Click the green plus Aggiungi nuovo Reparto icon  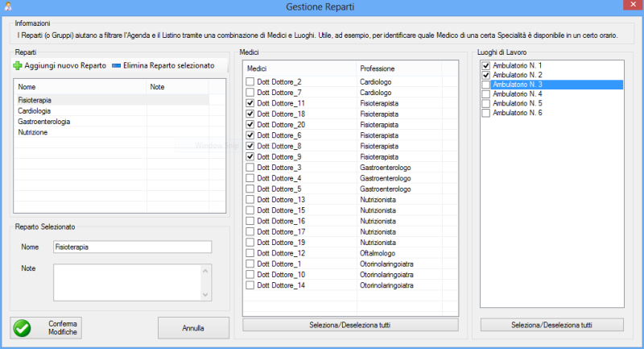point(18,66)
